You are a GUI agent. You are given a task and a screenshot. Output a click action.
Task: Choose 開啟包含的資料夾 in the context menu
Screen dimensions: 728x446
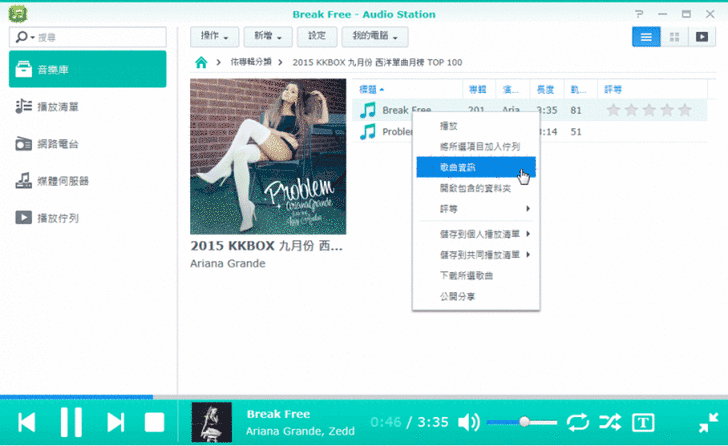click(x=476, y=188)
